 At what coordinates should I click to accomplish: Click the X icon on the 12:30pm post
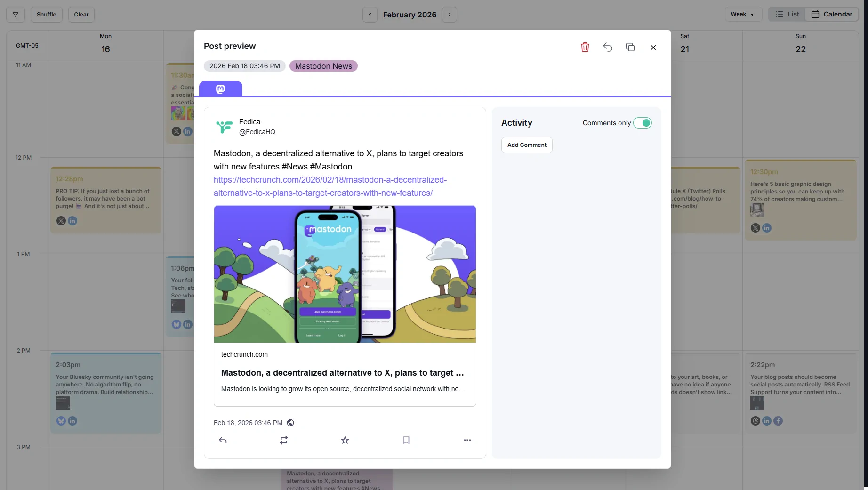click(755, 228)
